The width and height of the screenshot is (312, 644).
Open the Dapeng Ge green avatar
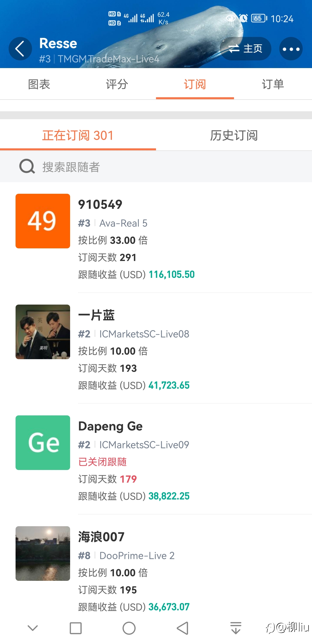[x=43, y=443]
